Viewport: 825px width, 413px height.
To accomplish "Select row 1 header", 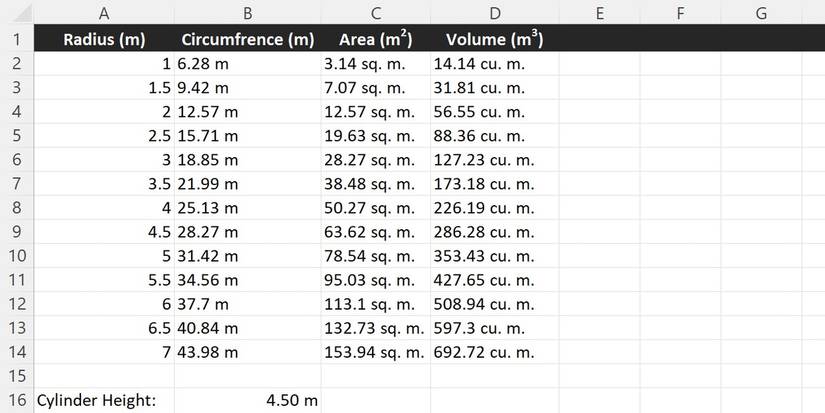I will [x=17, y=39].
